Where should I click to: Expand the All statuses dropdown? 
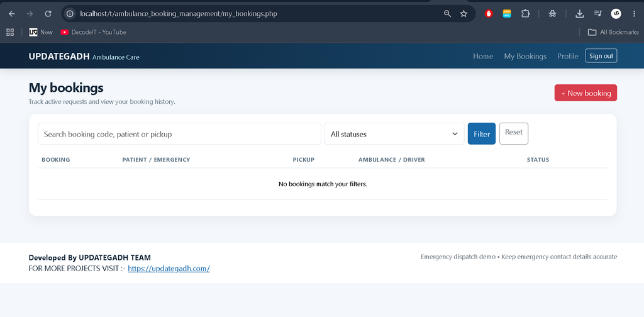coord(394,134)
